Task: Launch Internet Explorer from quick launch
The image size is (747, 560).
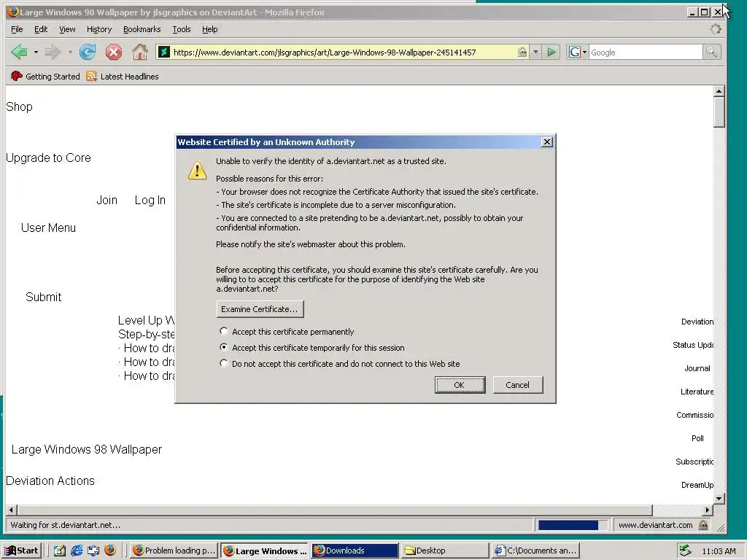Action: (x=76, y=551)
